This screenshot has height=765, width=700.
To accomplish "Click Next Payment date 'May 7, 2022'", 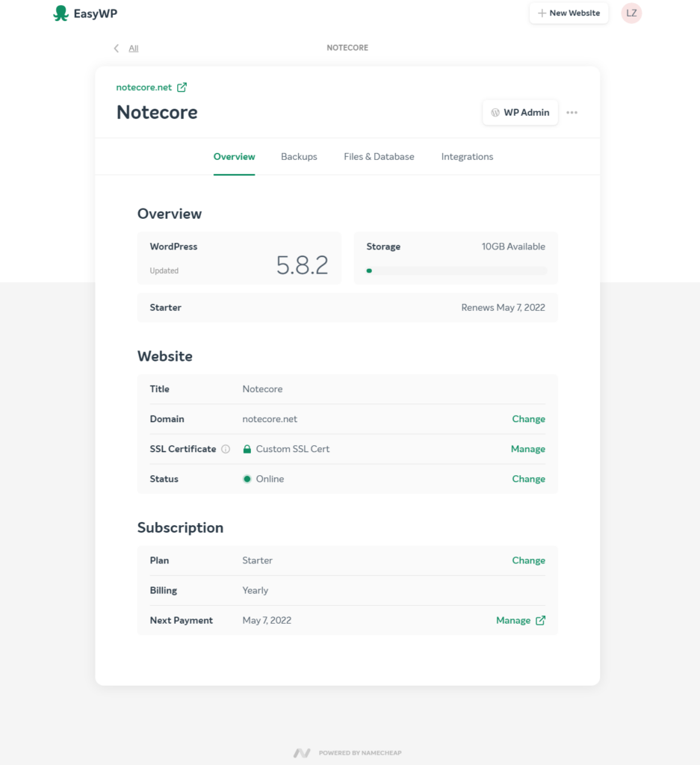I will click(267, 621).
